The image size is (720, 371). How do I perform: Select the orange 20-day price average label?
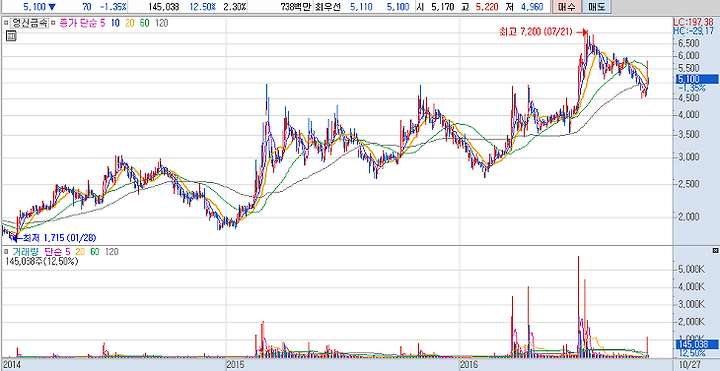click(129, 23)
